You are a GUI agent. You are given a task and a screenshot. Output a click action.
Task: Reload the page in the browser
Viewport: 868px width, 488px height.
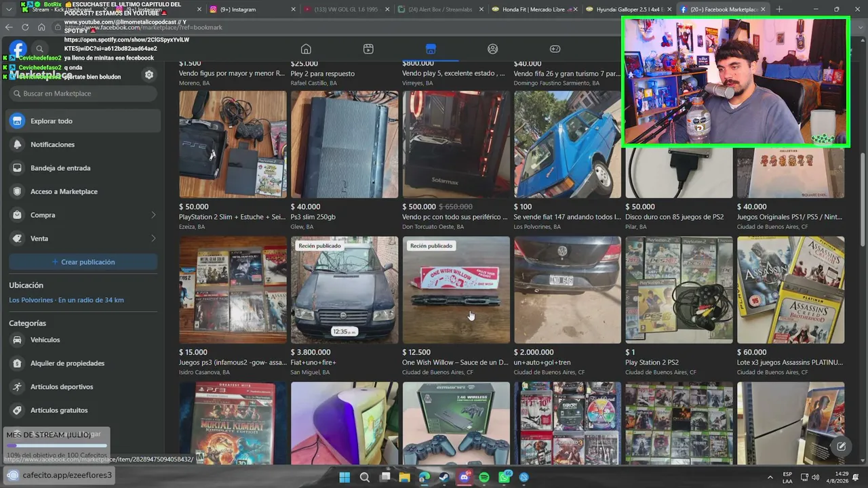tap(25, 27)
